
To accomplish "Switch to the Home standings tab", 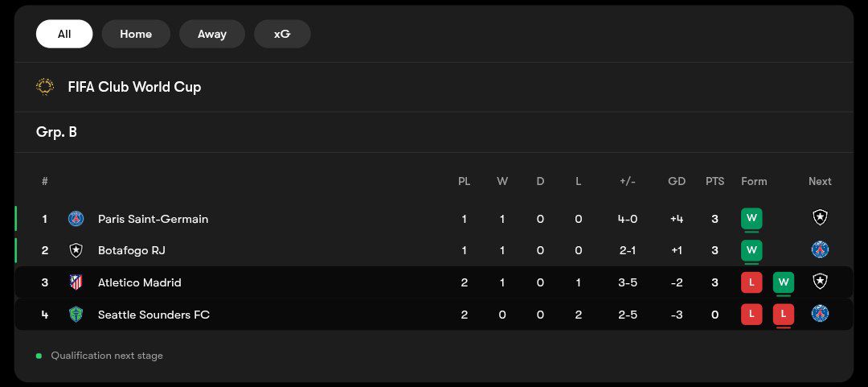I will coord(136,34).
